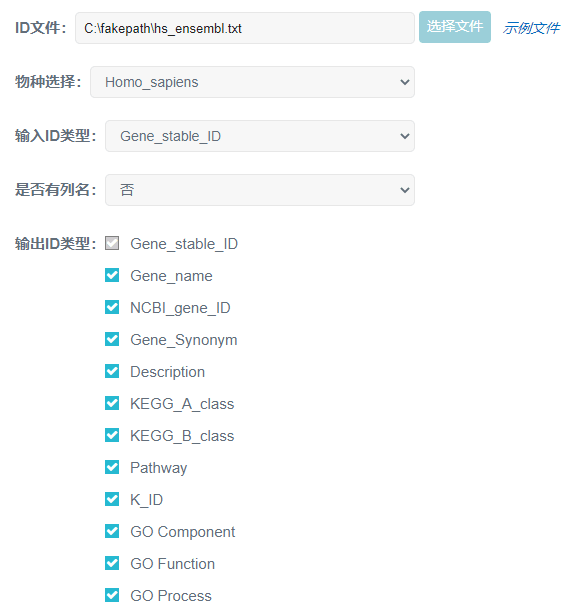Toggle the disabled Gene_stable_ID checkbox
Screen dimensions: 585x610
coord(112,243)
